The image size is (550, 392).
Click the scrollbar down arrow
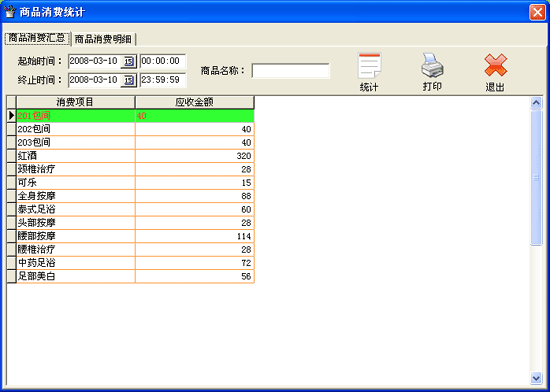click(536, 378)
